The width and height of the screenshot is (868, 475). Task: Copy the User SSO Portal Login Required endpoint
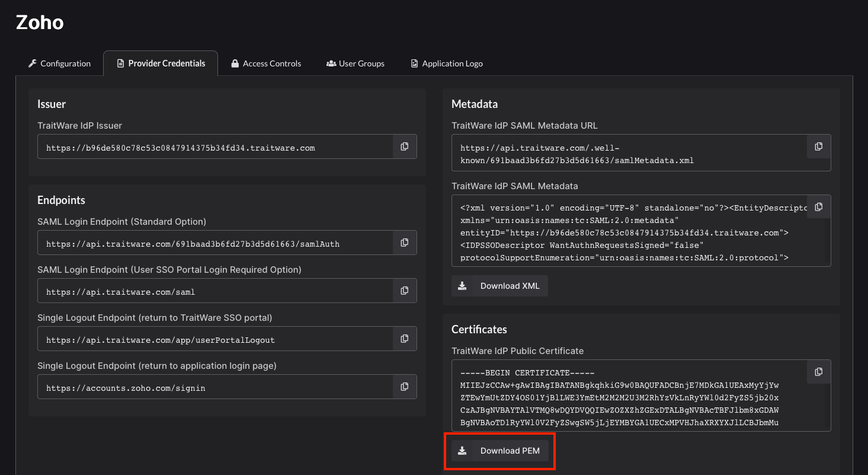405,291
